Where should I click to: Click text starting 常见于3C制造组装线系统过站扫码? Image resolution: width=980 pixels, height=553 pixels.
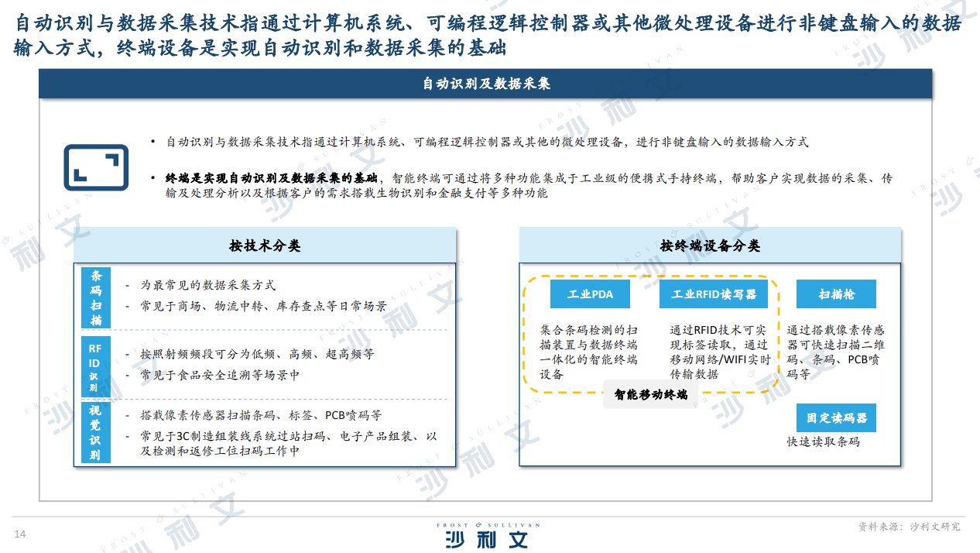[x=288, y=444]
